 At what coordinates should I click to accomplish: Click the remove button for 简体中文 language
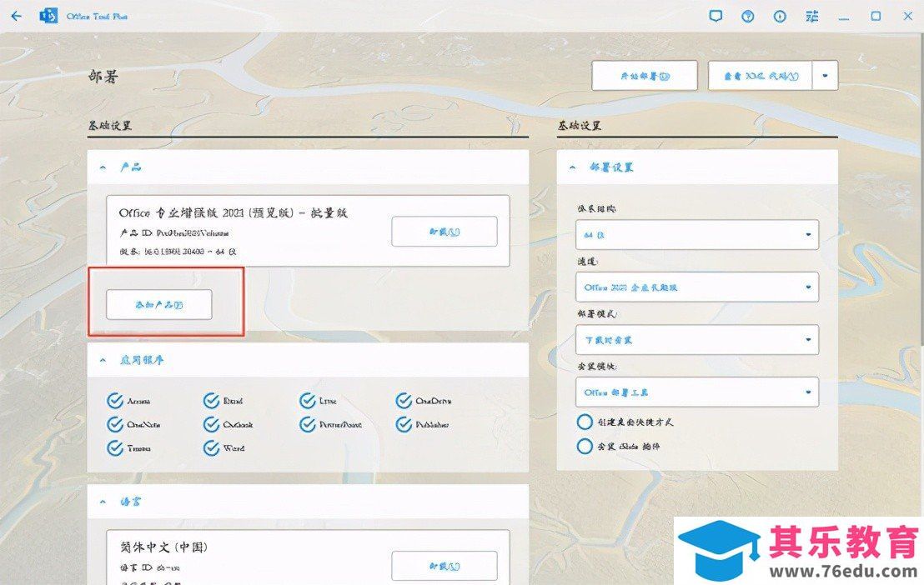coord(444,566)
